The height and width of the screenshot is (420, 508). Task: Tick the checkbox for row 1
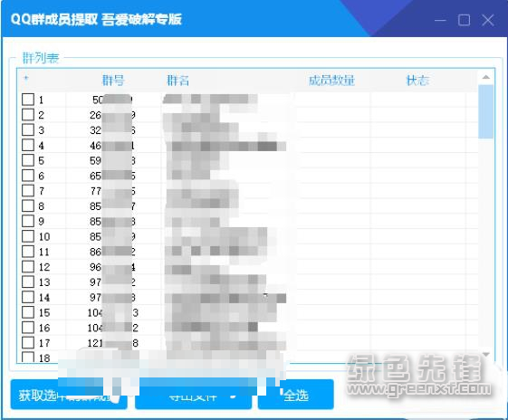tap(28, 99)
